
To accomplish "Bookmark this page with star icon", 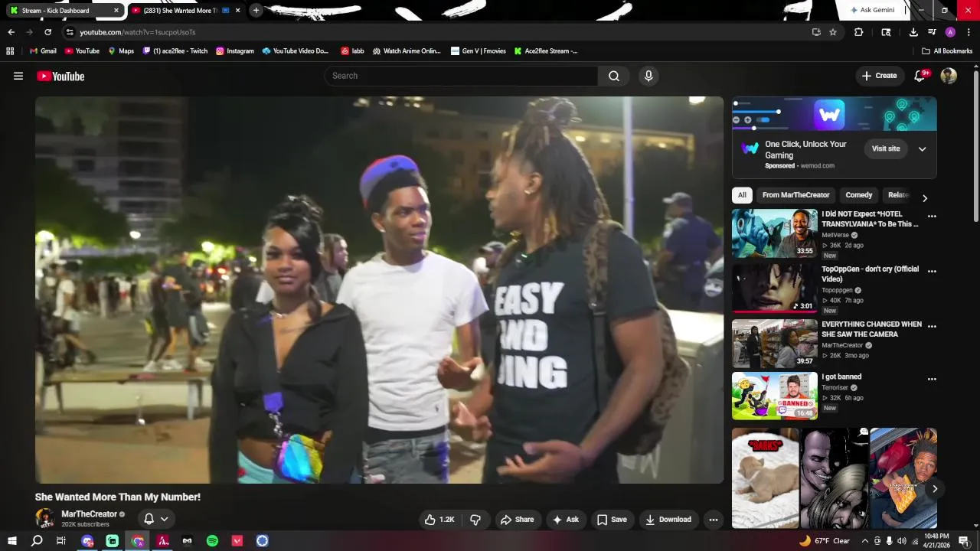I will [x=833, y=32].
